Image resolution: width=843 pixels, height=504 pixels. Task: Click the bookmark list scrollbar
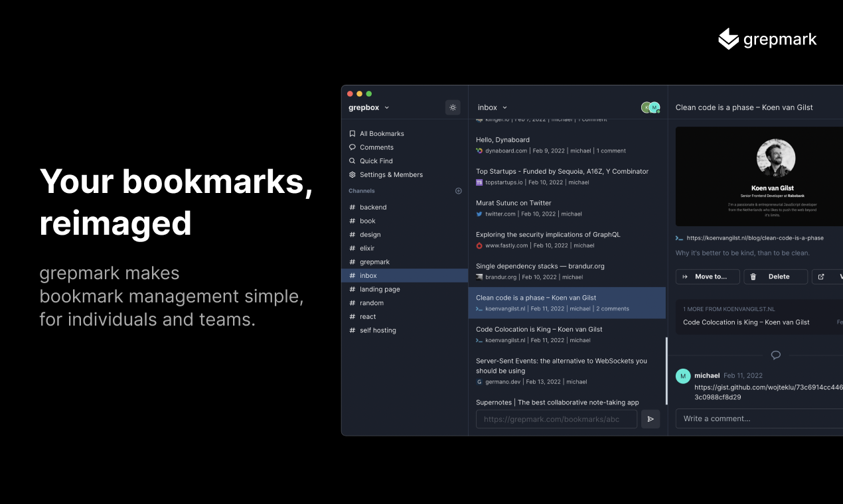click(x=666, y=371)
